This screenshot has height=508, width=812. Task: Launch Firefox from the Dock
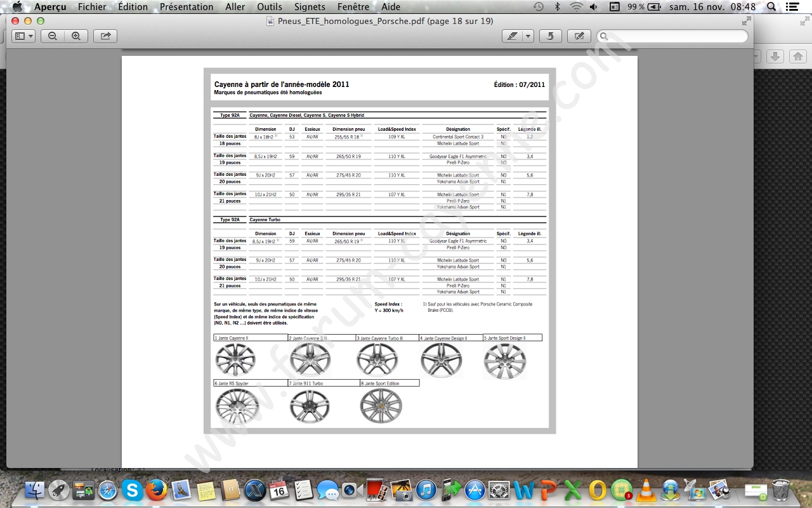click(x=156, y=490)
